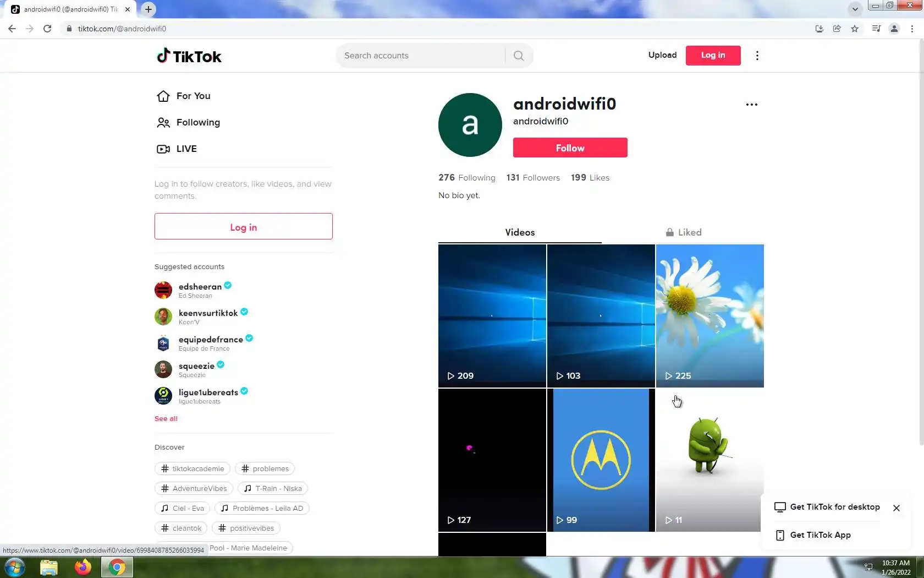Click ligue1ubereats' avatar
The width and height of the screenshot is (924, 578).
163,396
